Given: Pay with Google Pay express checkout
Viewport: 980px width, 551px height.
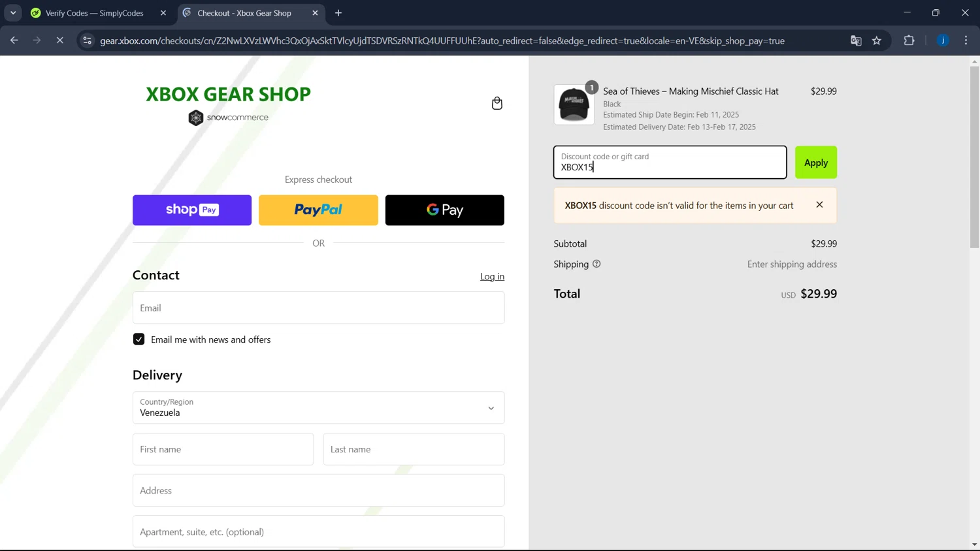Looking at the screenshot, I should (444, 210).
